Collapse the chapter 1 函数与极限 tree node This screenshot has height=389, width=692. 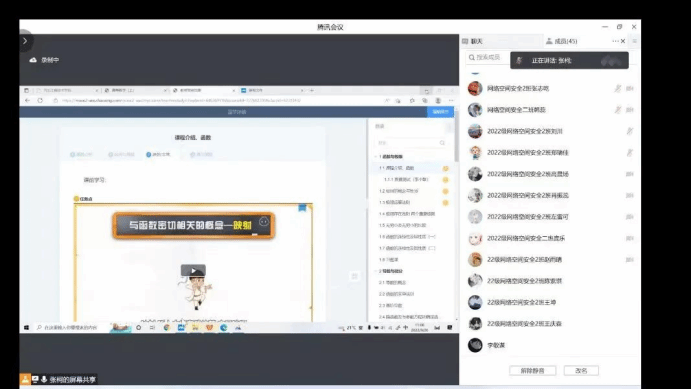(376, 156)
